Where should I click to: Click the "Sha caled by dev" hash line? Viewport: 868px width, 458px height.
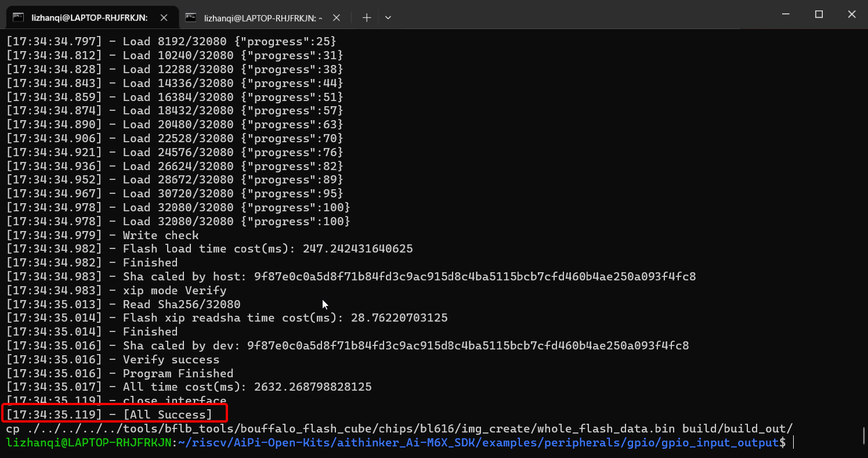pyautogui.click(x=348, y=345)
